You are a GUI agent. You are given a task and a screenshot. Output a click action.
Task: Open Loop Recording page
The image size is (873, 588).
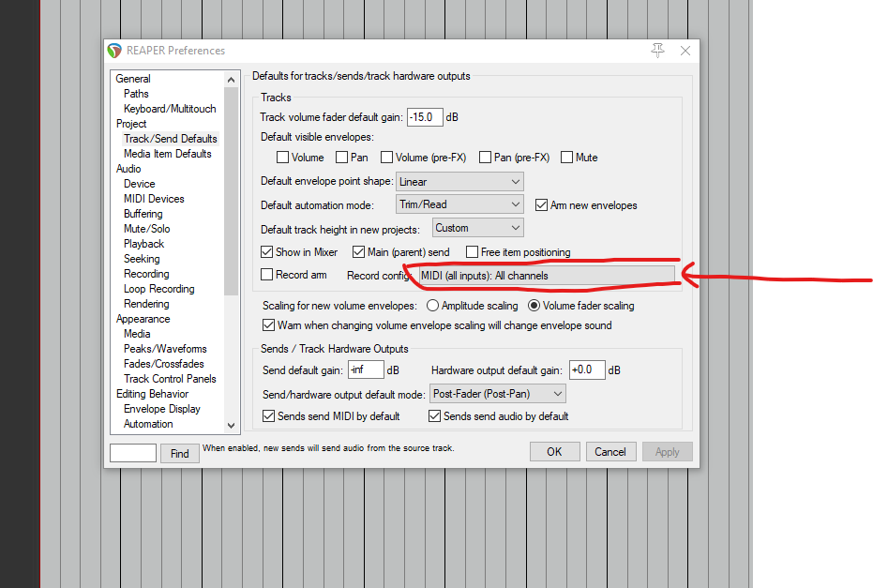[159, 289]
